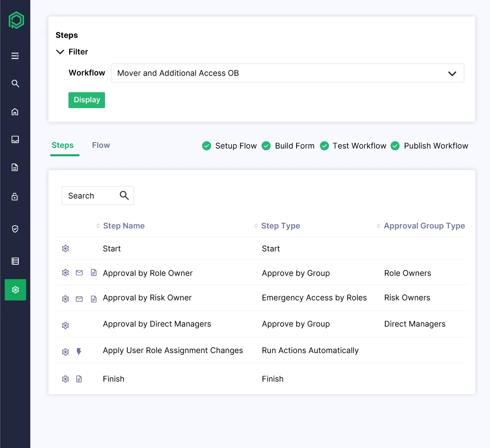Expand the navigation sidebar menu
This screenshot has width=490, height=448.
[15, 56]
